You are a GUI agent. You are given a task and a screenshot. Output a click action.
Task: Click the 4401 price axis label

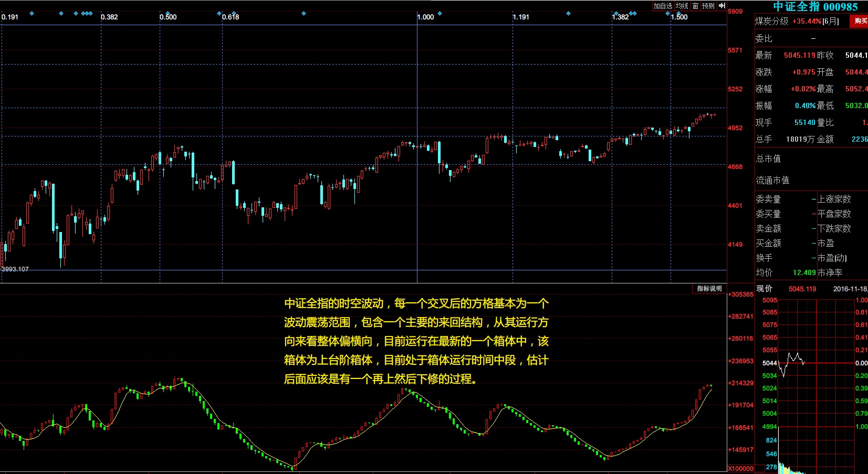pos(735,206)
